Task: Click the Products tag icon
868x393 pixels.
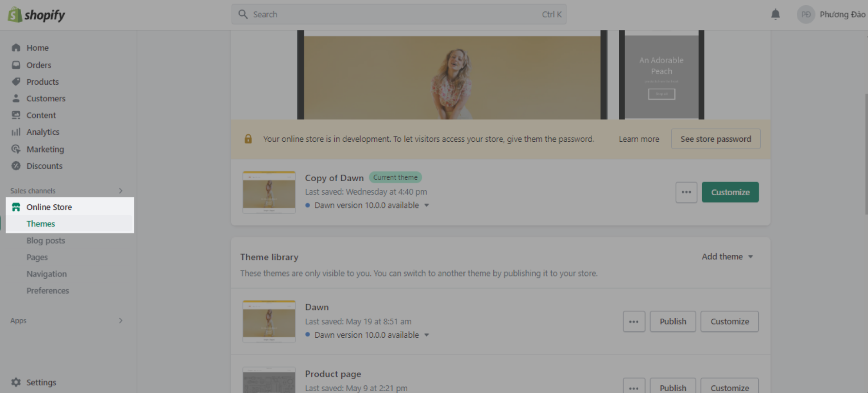Action: tap(16, 81)
